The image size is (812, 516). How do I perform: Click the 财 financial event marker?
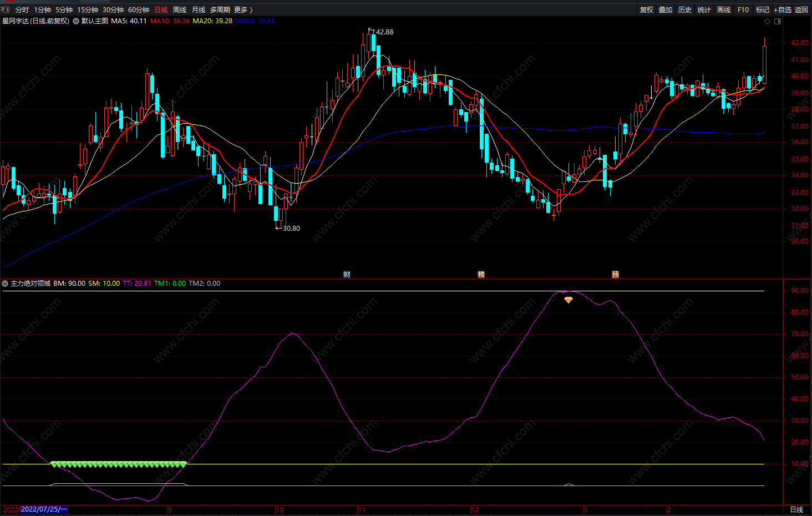pyautogui.click(x=347, y=275)
